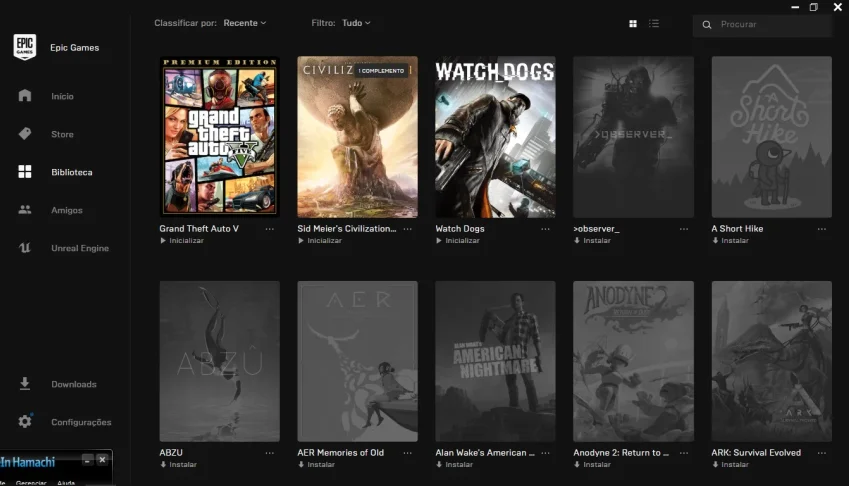
Task: Select the Biblioteca grid icon in sidebar
Action: (x=25, y=172)
